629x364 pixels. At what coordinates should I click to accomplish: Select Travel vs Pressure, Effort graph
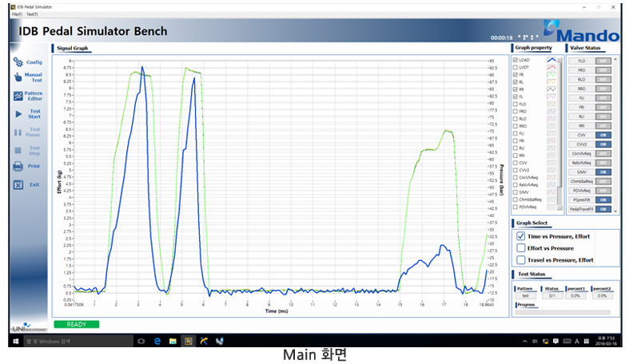point(520,260)
